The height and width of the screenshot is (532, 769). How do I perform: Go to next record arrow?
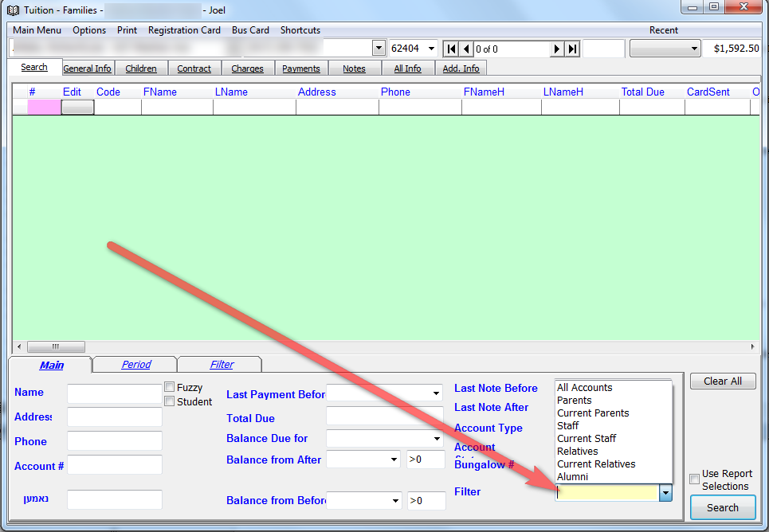pos(557,49)
